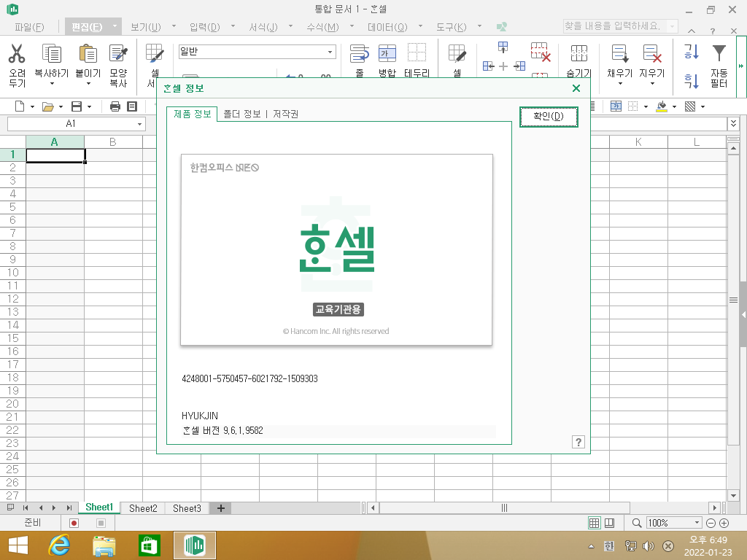Image resolution: width=747 pixels, height=560 pixels.
Task: Open the 100% zoom level dropdown
Action: tap(697, 522)
